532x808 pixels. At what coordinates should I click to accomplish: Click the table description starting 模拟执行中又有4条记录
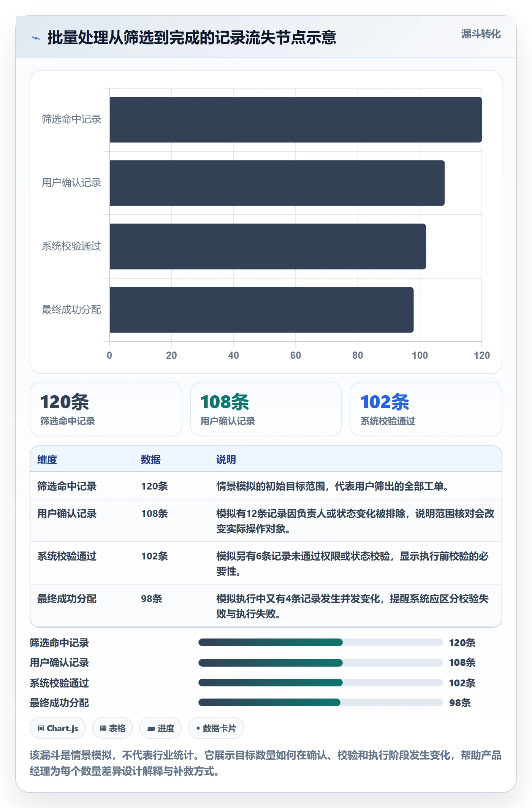pos(352,606)
